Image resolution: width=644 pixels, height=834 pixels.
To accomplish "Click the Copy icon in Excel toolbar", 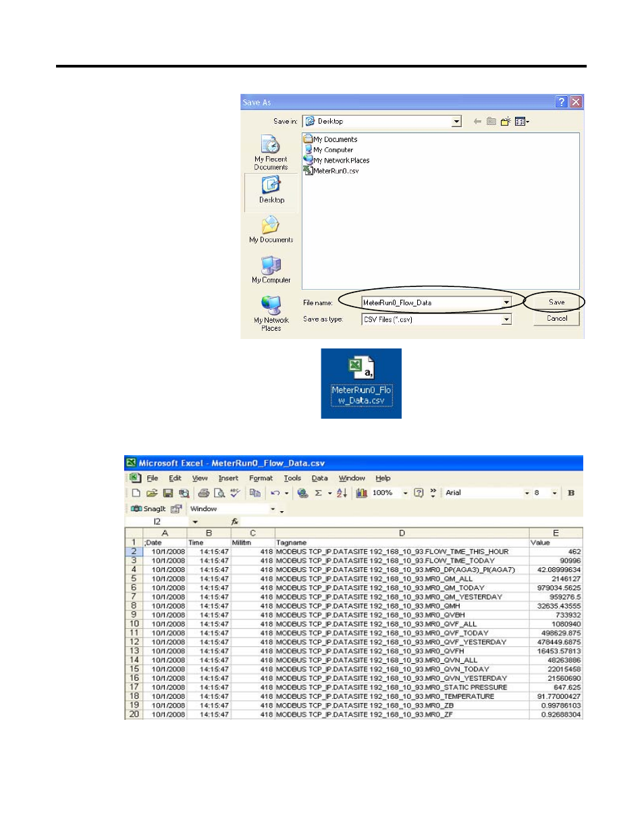I will click(254, 493).
